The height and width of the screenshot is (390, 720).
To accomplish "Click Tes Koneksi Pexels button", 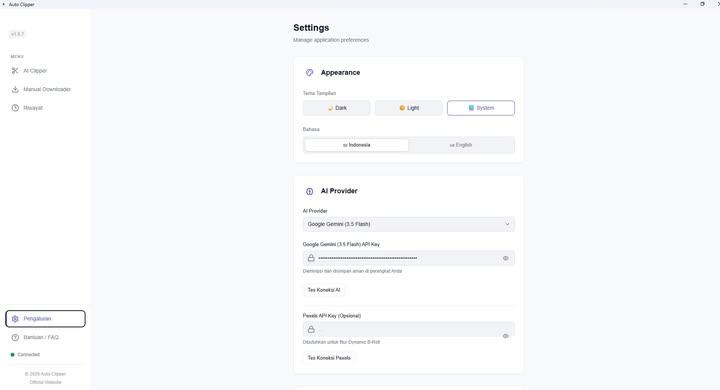I will click(x=329, y=358).
